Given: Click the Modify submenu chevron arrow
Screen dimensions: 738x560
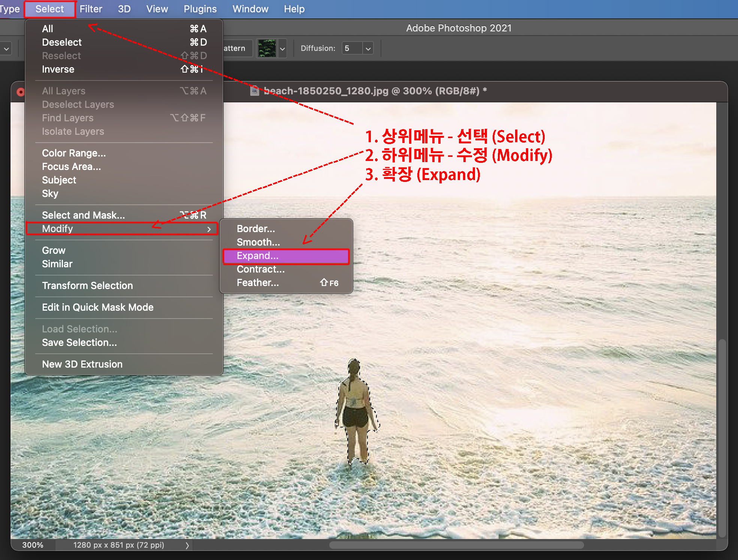Looking at the screenshot, I should 209,229.
